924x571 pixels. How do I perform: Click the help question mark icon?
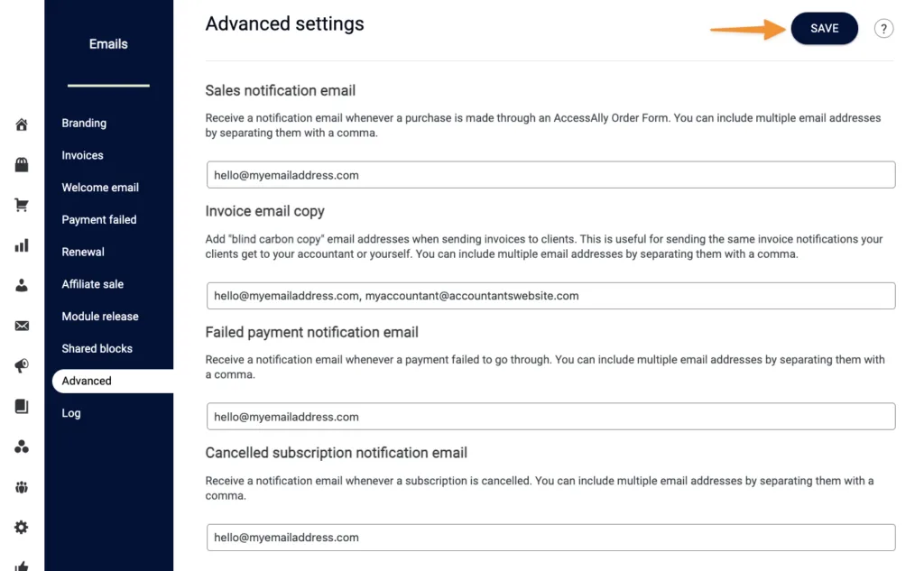pos(883,28)
